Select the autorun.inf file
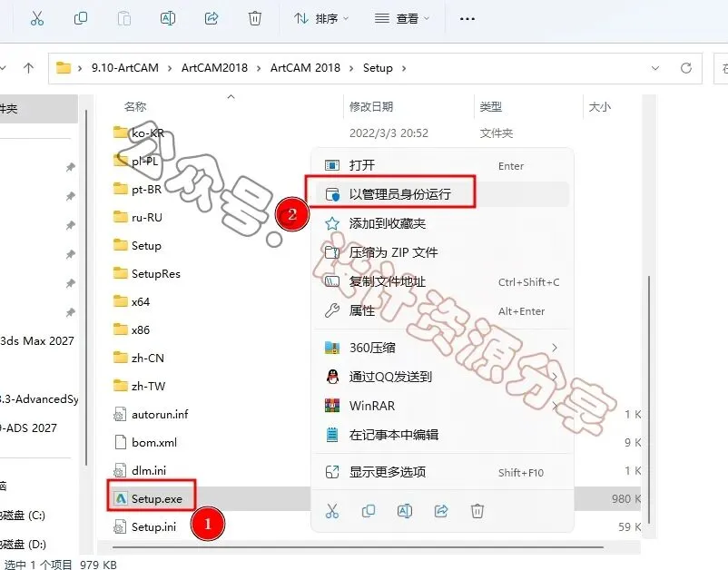This screenshot has width=728, height=570. pyautogui.click(x=160, y=415)
